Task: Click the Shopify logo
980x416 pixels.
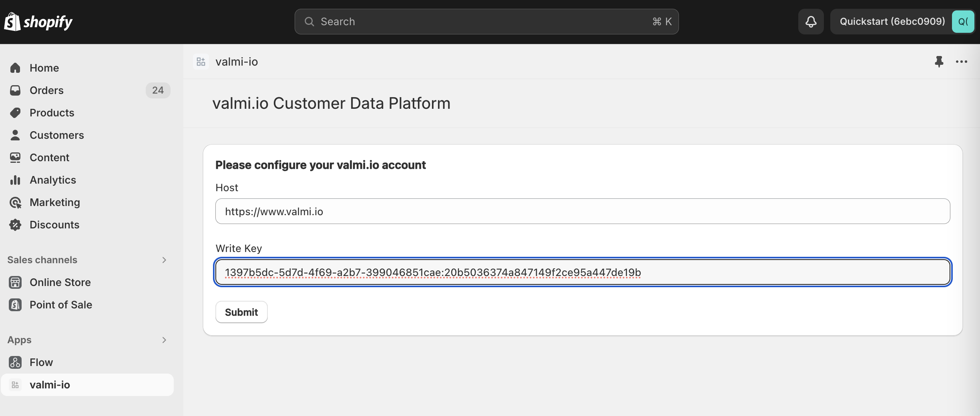Action: point(38,22)
